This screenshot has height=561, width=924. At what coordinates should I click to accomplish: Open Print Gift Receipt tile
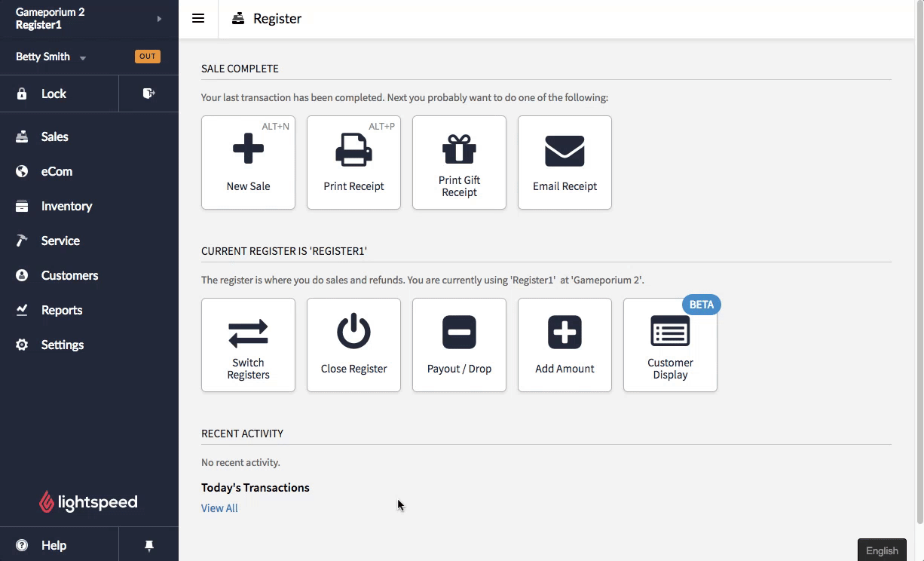pos(459,162)
